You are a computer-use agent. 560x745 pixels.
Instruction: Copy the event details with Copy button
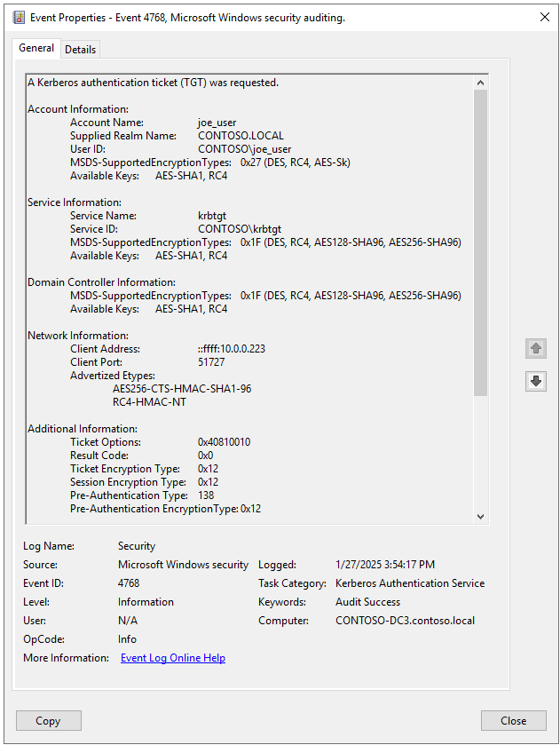tap(49, 721)
